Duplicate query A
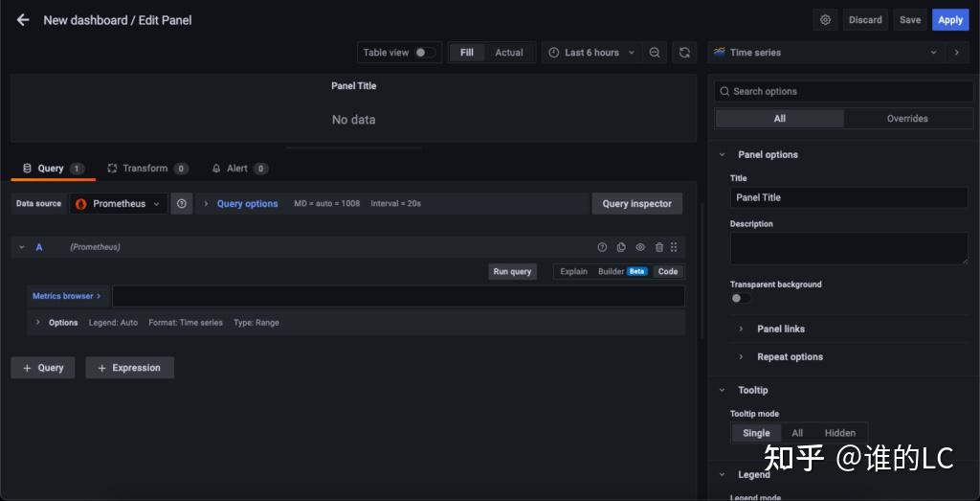The width and height of the screenshot is (980, 501). pos(620,247)
